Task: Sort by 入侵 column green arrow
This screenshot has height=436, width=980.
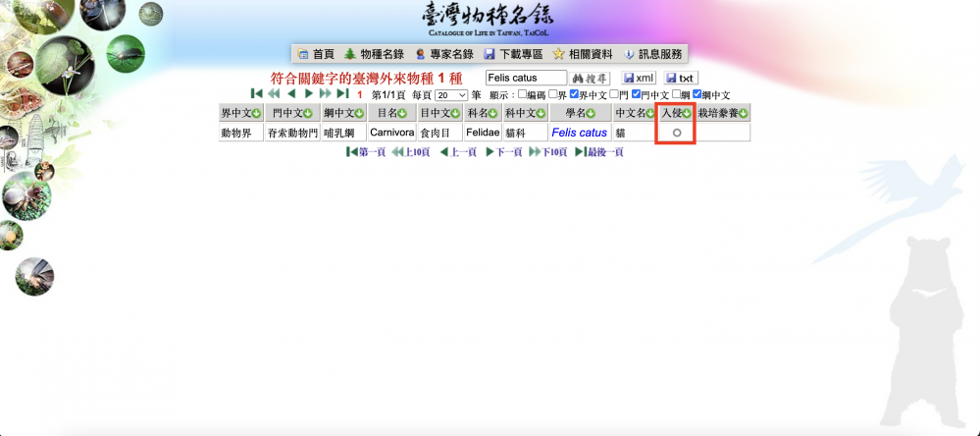Action: pyautogui.click(x=687, y=114)
